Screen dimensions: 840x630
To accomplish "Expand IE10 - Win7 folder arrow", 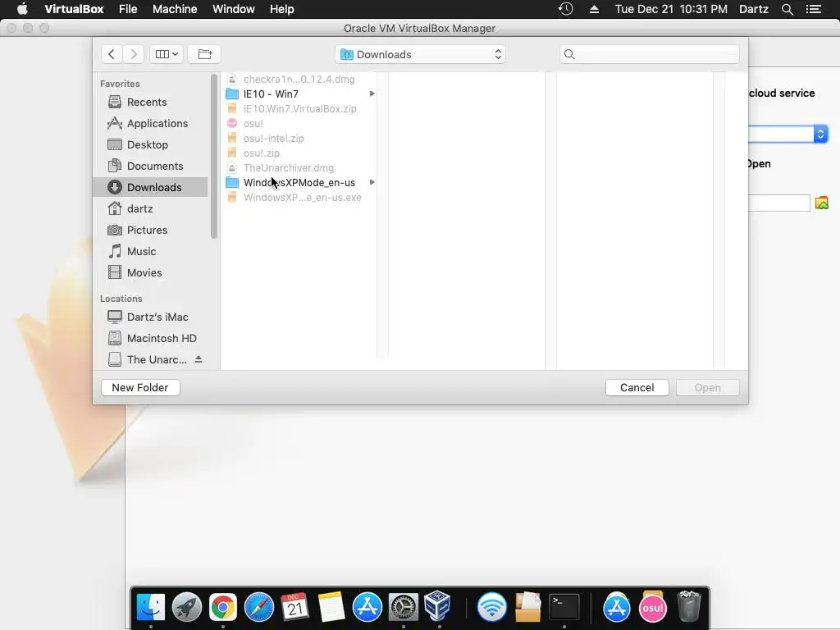I will pos(372,94).
